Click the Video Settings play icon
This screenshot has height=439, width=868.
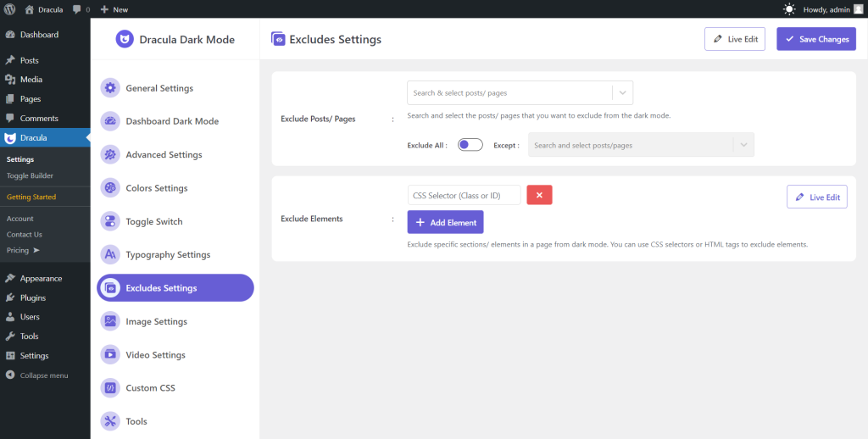(110, 354)
